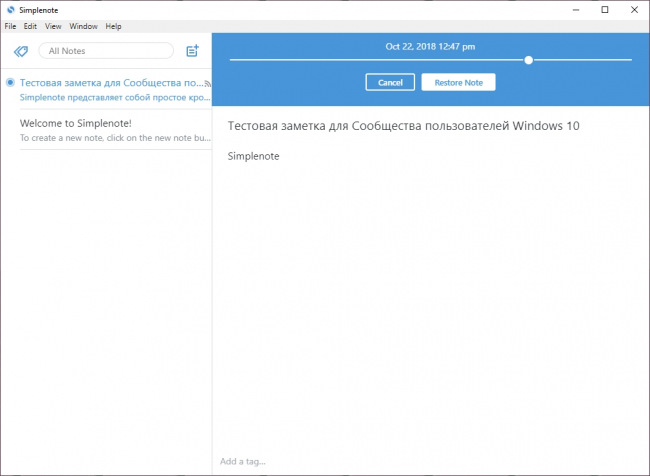Screen dimensions: 650x476
Task: Toggle the pin circle on the Тестовая заметка note
Action: [x=10, y=82]
